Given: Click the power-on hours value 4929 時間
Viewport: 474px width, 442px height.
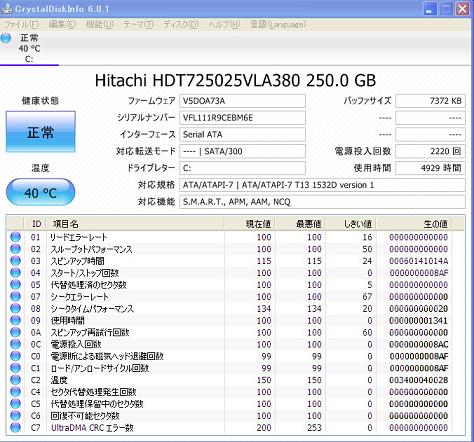Looking at the screenshot, I should (430, 168).
